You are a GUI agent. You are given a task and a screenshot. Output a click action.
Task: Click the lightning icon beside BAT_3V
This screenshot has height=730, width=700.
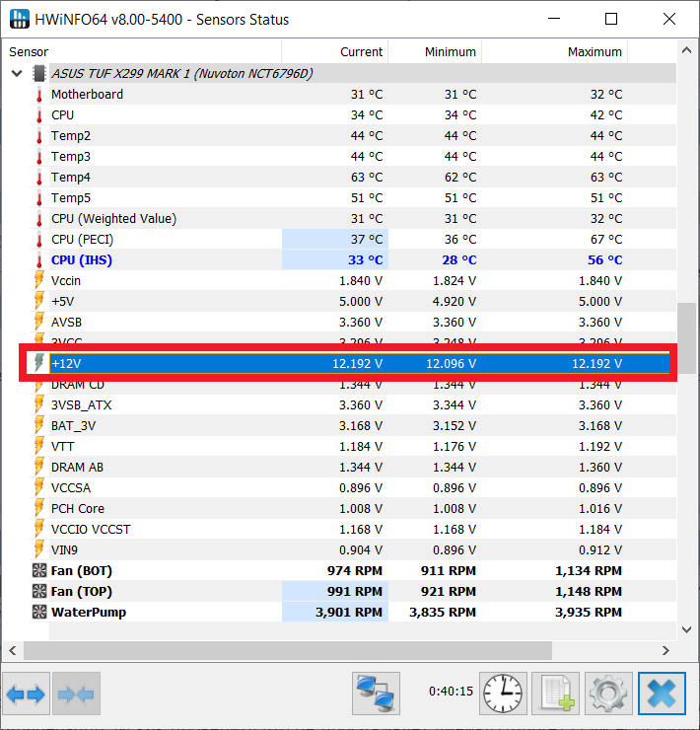[x=39, y=426]
